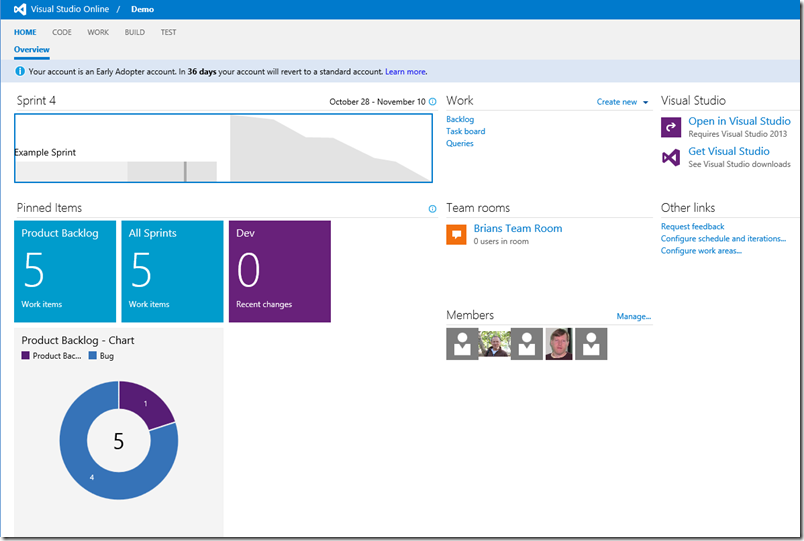
Task: Switch to the TEST tab
Action: pos(168,32)
